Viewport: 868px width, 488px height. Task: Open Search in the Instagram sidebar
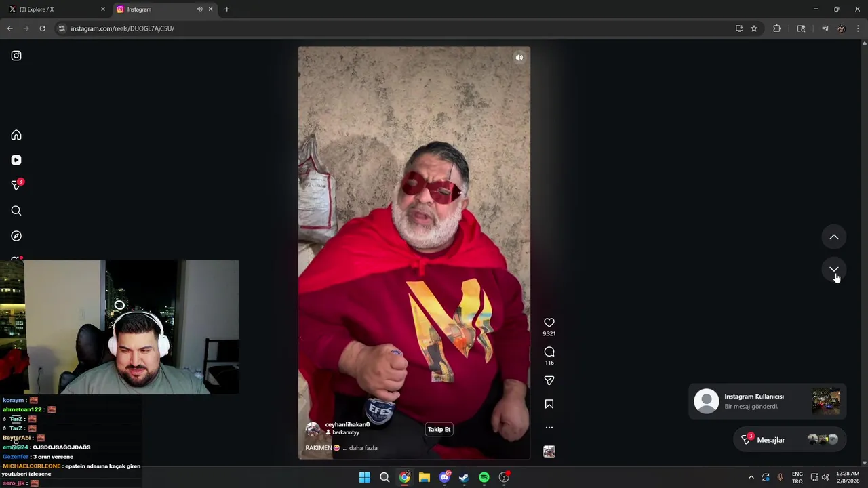point(16,211)
